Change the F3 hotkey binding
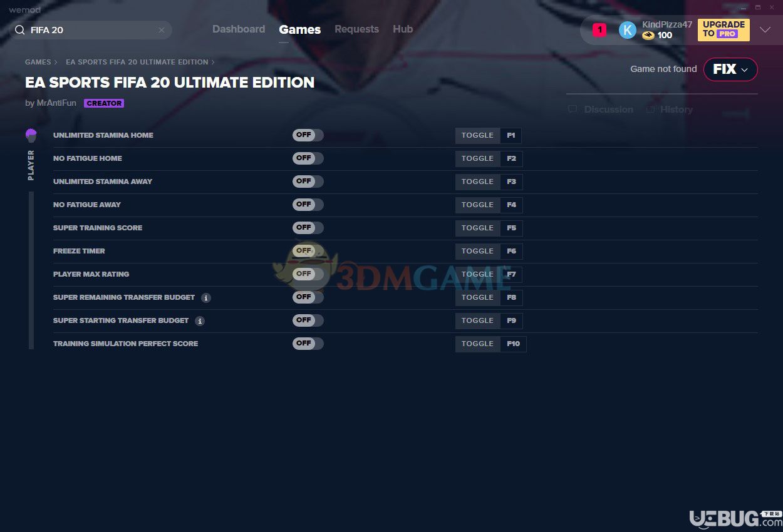 pyautogui.click(x=511, y=182)
